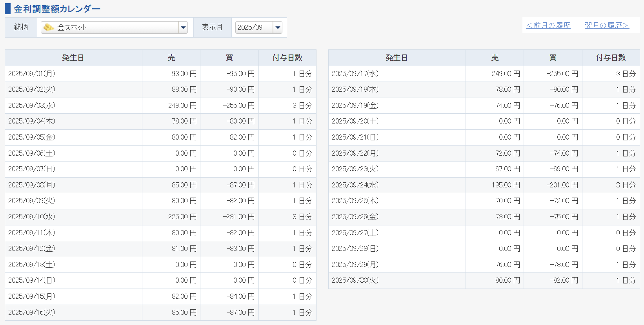Click the left table 買 column header
The width and height of the screenshot is (644, 325).
tap(229, 58)
